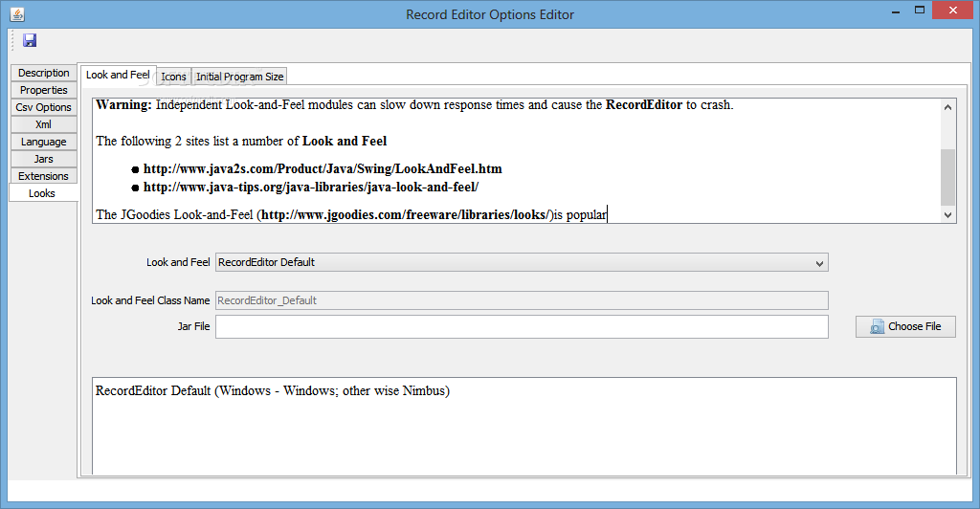Click the scrollbar thumb in warning text pane
980x509 pixels.
click(x=948, y=177)
